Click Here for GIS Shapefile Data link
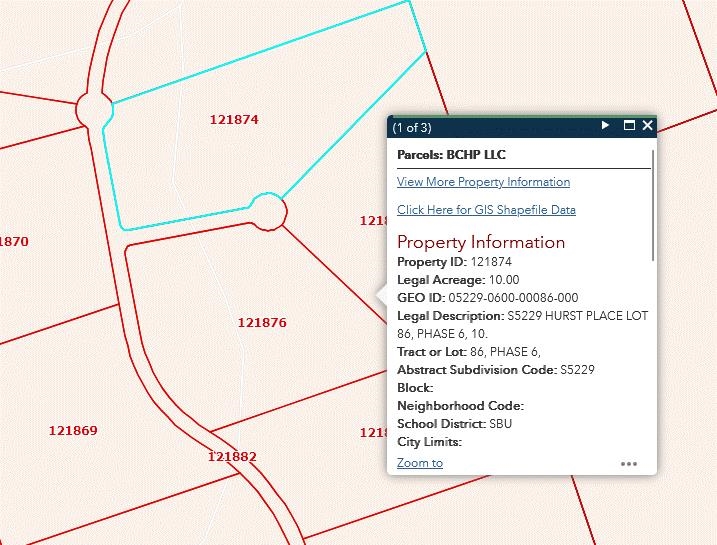Screen dimensions: 717x545 486,210
